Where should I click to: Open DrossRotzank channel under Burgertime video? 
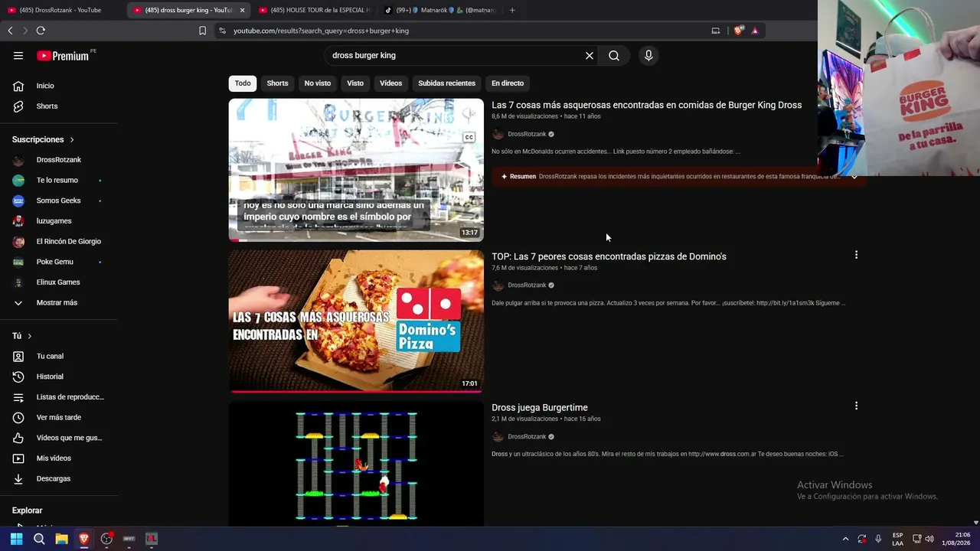(527, 437)
